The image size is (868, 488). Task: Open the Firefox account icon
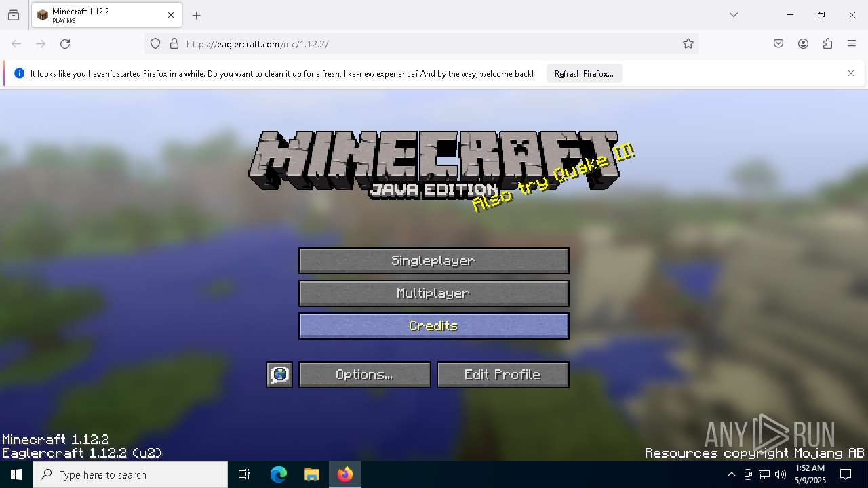[803, 44]
